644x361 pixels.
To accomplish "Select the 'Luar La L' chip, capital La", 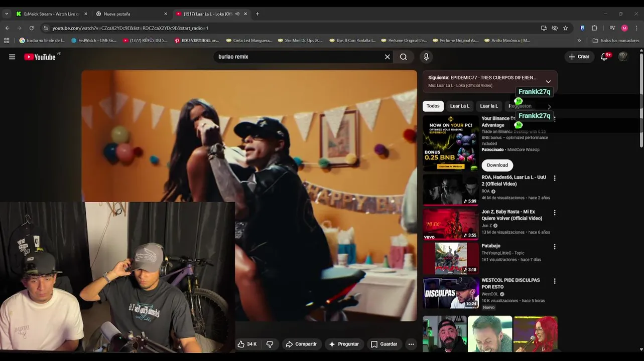I will (460, 106).
